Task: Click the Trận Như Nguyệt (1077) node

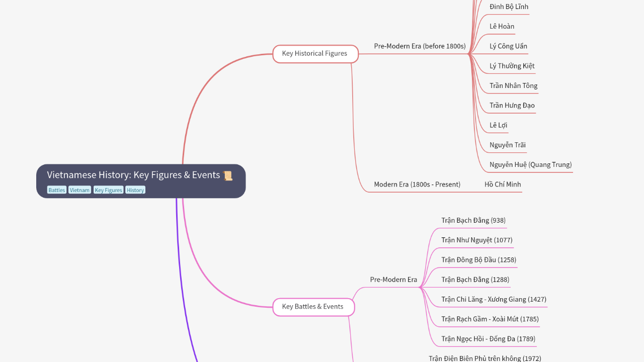Action: click(477, 240)
